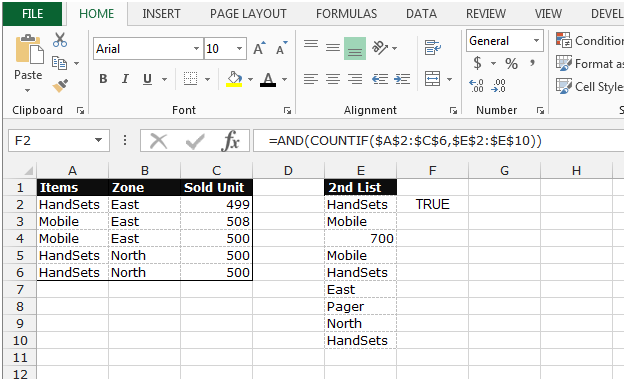Expand the General number format dropdown
This screenshot has height=381, width=626.
tap(536, 41)
